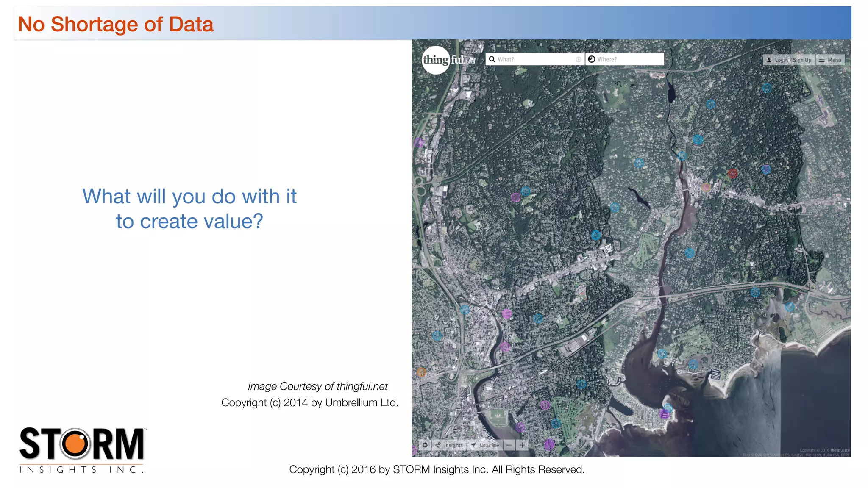868x488 pixels.
Task: Click the Near Me location button
Action: (485, 445)
